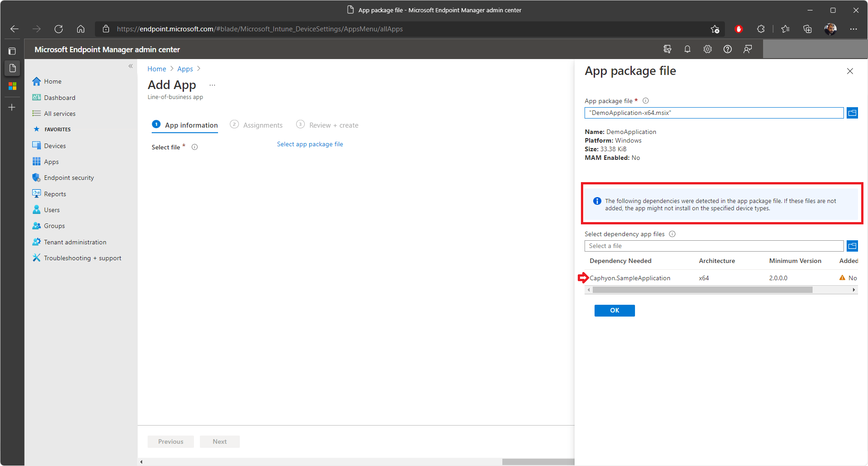Open browser settings and more menu
This screenshot has height=466, width=868.
(x=853, y=29)
